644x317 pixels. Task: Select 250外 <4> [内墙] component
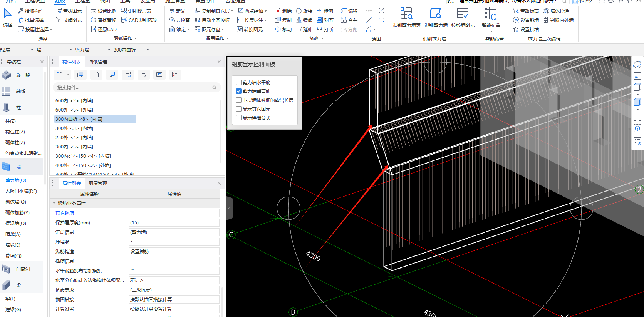pos(74,138)
